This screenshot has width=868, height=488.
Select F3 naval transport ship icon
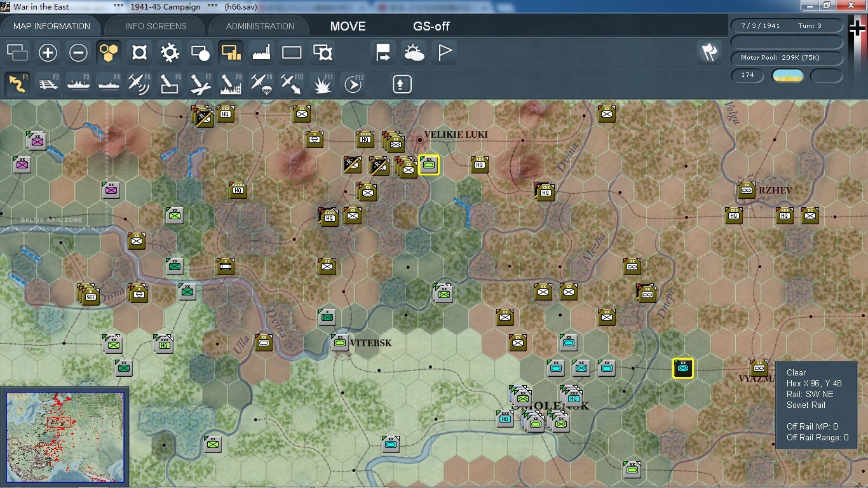point(78,84)
